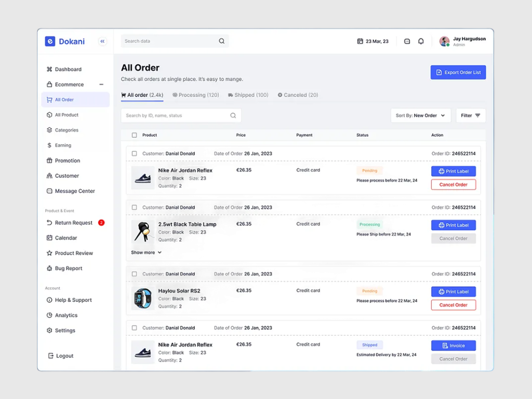Open the Sort By New Order dropdown
The width and height of the screenshot is (532, 399).
420,115
